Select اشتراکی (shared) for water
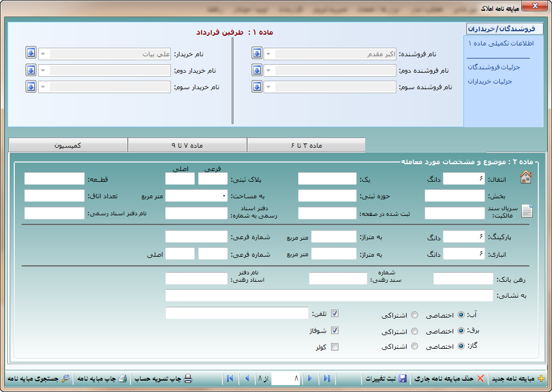This screenshot has height=392, width=552. [415, 315]
